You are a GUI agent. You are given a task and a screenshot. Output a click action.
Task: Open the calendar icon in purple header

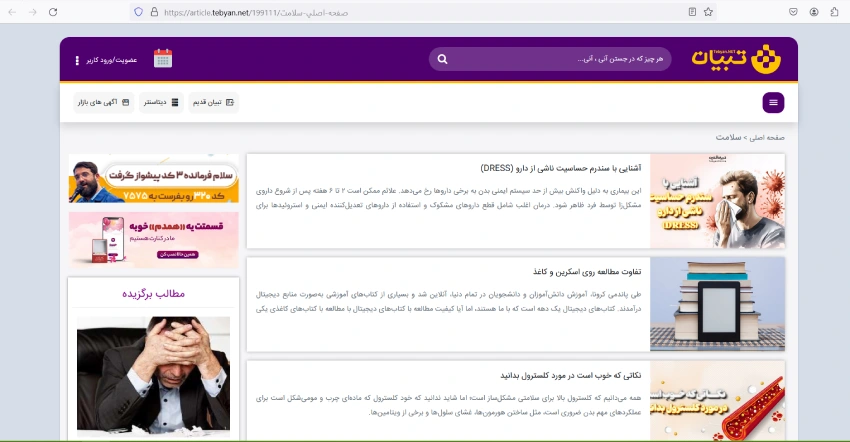tap(163, 59)
